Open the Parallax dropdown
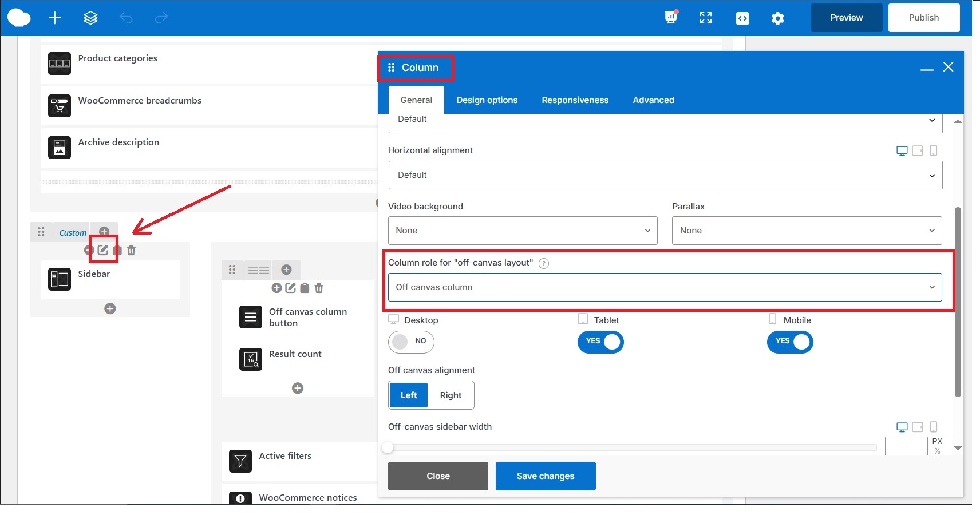 coord(807,231)
